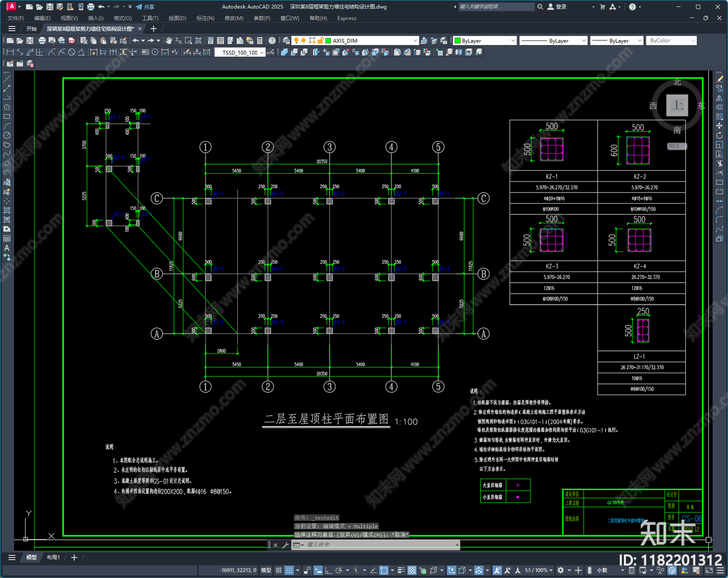Image resolution: width=728 pixels, height=578 pixels.
Task: Open the annotation scale 1:1 / 100% dropdown
Action: tap(539, 570)
